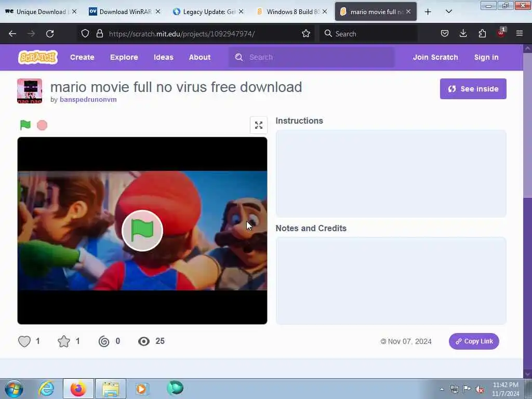Open the media player taskbar icon

pyautogui.click(x=141, y=389)
